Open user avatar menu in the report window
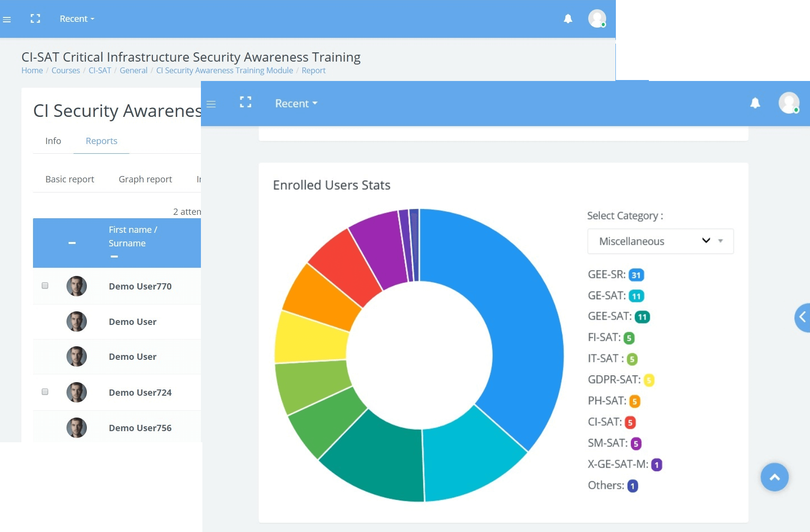 (x=597, y=19)
